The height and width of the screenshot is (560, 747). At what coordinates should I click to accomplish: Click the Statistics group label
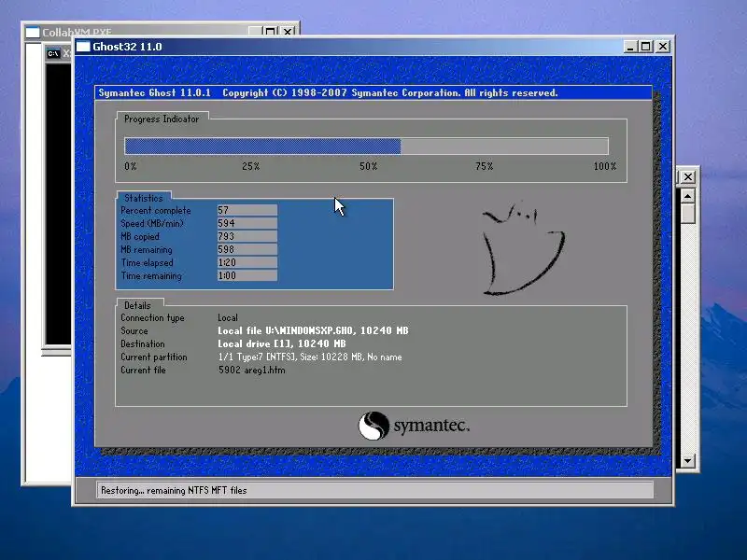click(144, 198)
